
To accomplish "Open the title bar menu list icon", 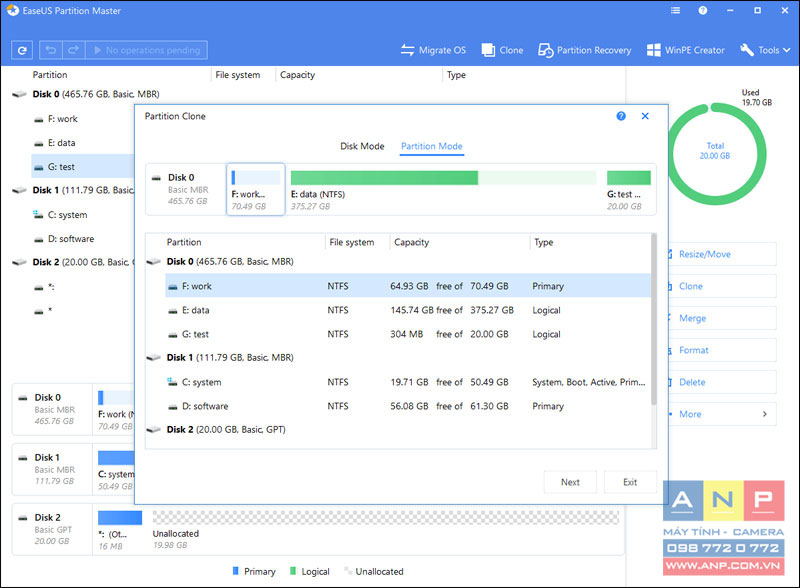I will (676, 10).
